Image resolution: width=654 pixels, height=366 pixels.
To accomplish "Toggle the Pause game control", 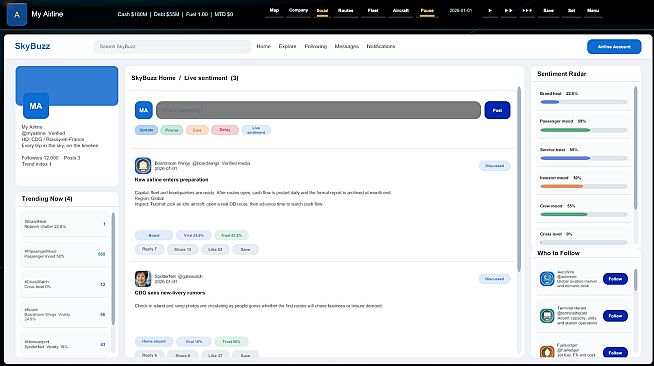I will pyautogui.click(x=427, y=11).
